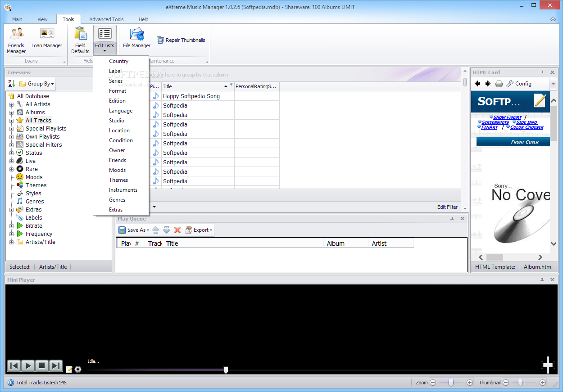Skip to next track in Mini Player
This screenshot has width=563, height=392.
56,366
